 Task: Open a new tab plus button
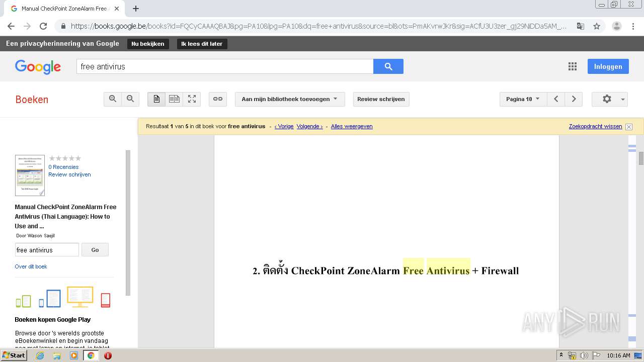136,9
